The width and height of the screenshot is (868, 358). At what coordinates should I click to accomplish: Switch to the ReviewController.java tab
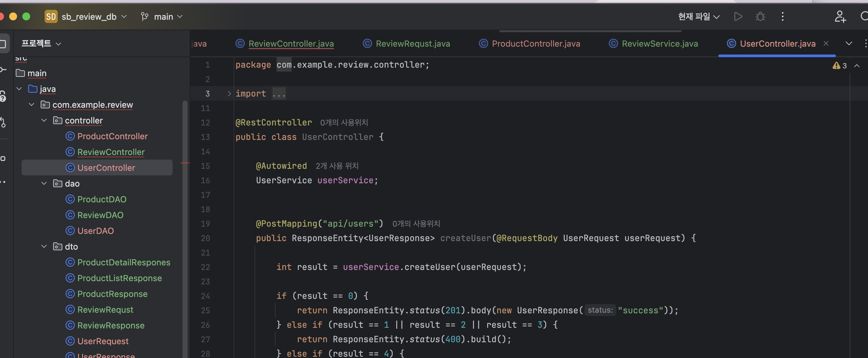click(291, 44)
